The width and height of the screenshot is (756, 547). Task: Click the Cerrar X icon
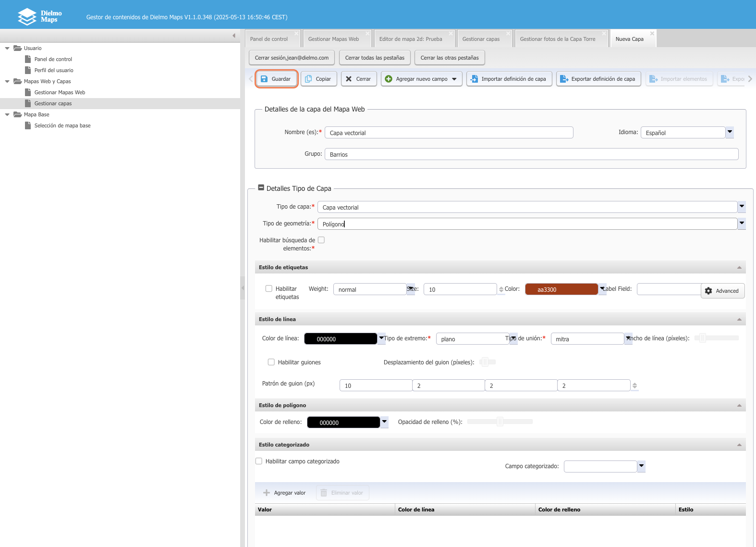[x=349, y=79]
